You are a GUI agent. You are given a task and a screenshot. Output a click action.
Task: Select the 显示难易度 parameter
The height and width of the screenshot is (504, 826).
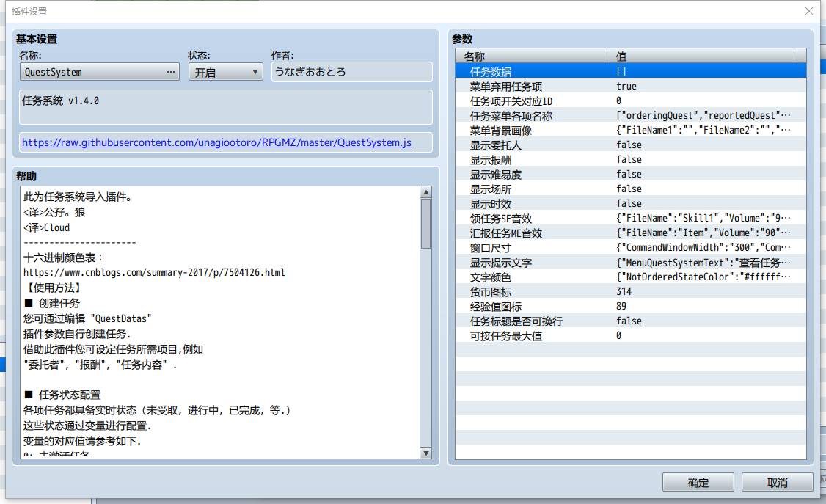pos(631,174)
